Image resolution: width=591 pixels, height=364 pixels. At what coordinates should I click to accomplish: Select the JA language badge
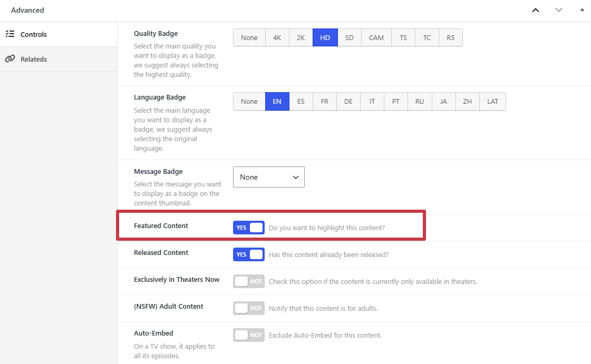coord(443,102)
